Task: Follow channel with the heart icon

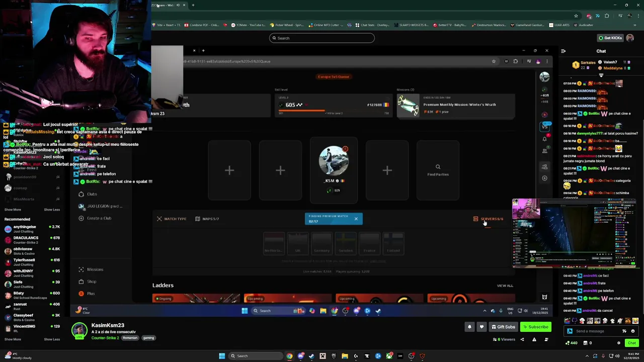Action: tap(481, 327)
